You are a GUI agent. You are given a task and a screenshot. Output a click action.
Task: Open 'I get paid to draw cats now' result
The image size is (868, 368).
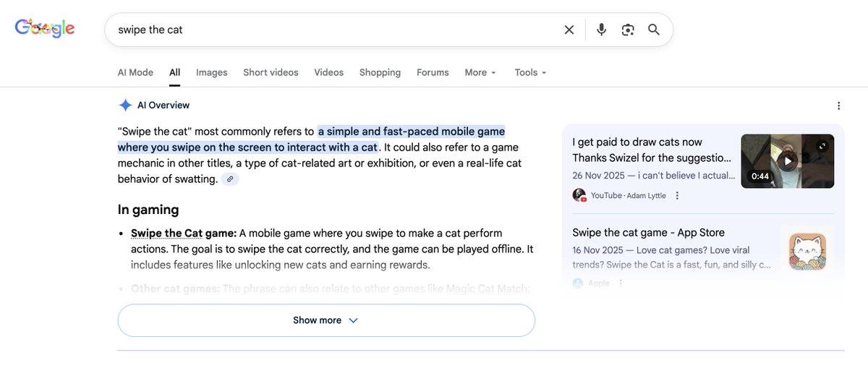(652, 150)
